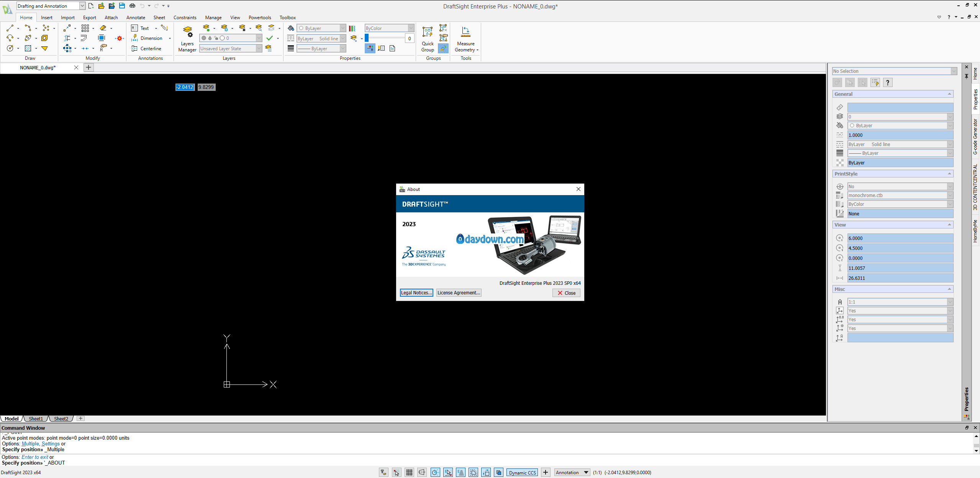Open the Layers Manager
This screenshot has height=478, width=980.
187,38
